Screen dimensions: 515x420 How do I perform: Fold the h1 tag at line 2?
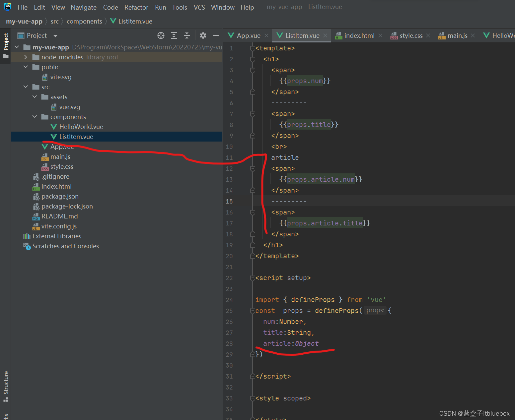click(253, 59)
